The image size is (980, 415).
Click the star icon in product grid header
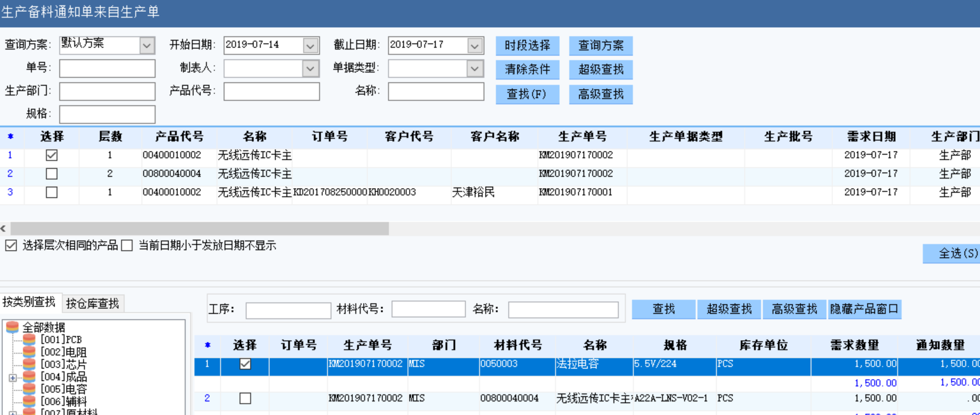(10, 137)
